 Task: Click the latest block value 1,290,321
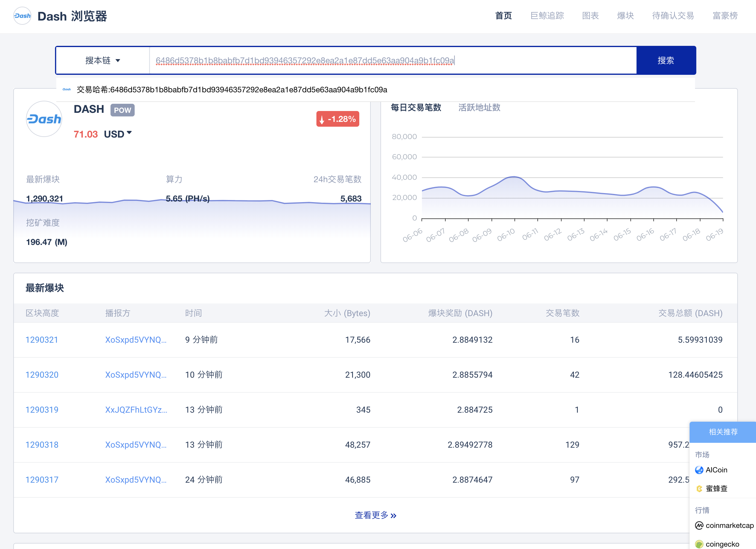point(44,198)
